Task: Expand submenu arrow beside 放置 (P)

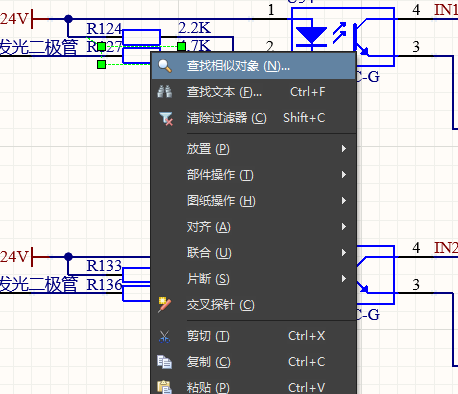Action: [344, 149]
